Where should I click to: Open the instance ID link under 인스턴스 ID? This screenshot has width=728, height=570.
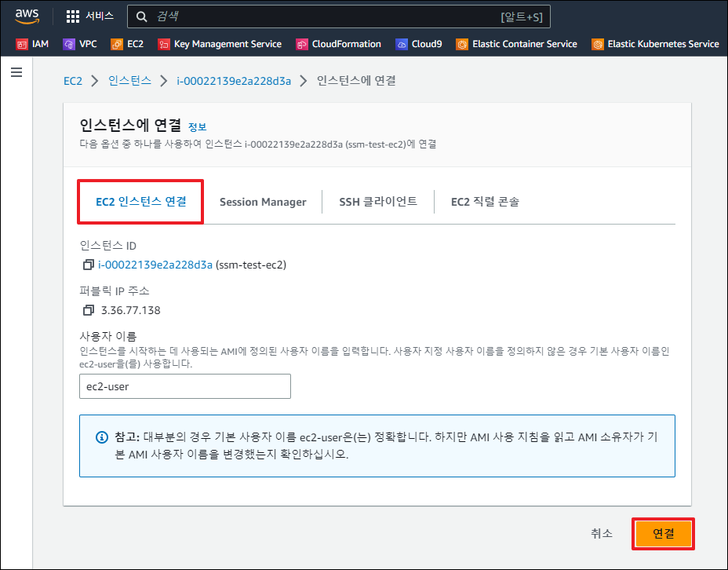(155, 265)
